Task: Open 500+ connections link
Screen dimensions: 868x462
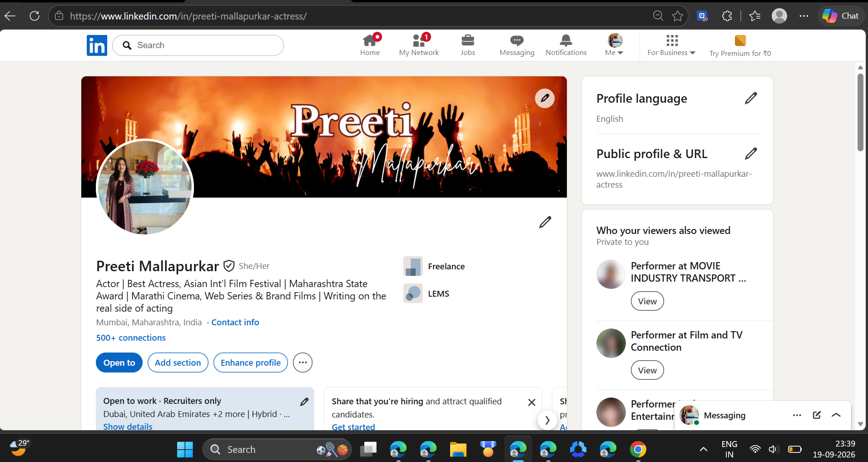Action: tap(131, 338)
